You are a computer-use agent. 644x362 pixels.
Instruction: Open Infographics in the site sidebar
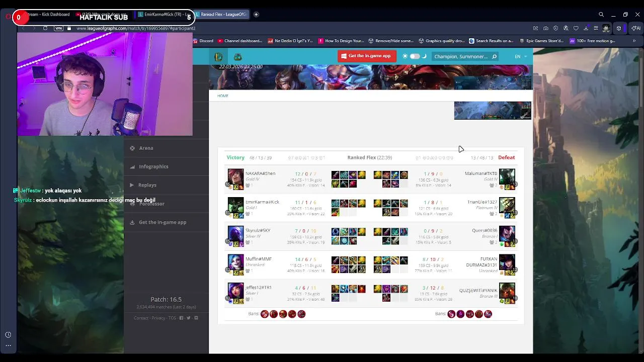167,166
